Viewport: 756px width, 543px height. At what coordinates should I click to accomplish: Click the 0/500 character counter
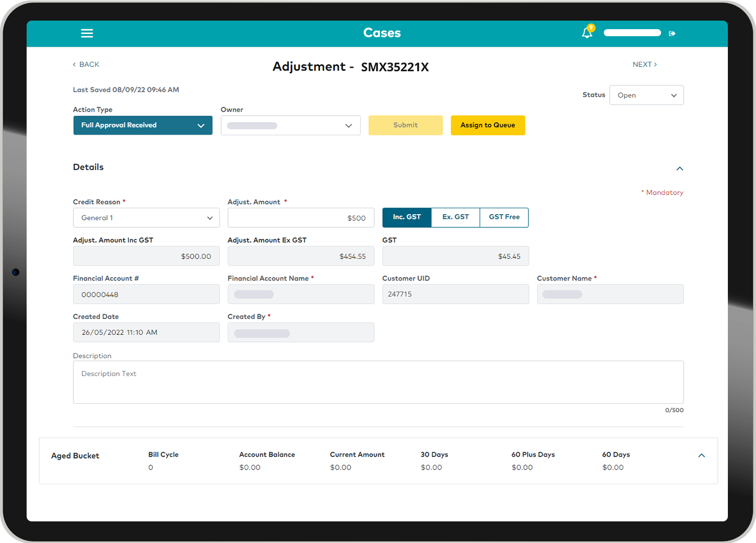point(674,410)
